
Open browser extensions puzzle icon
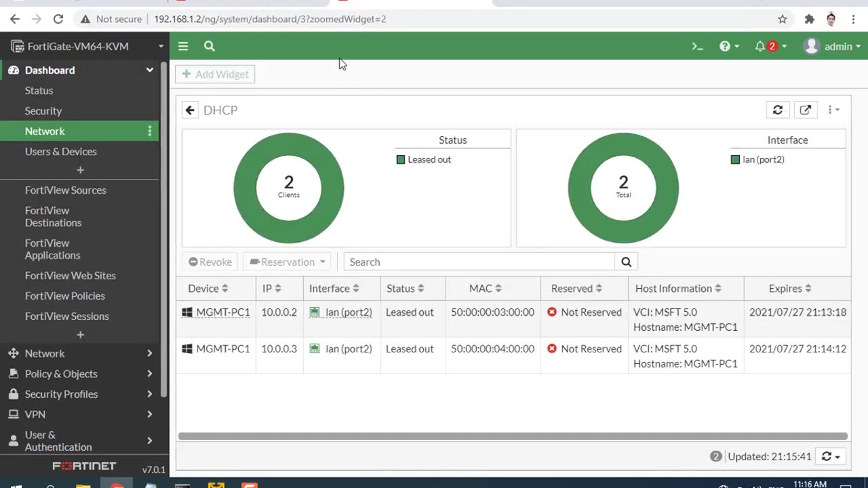[x=809, y=19]
